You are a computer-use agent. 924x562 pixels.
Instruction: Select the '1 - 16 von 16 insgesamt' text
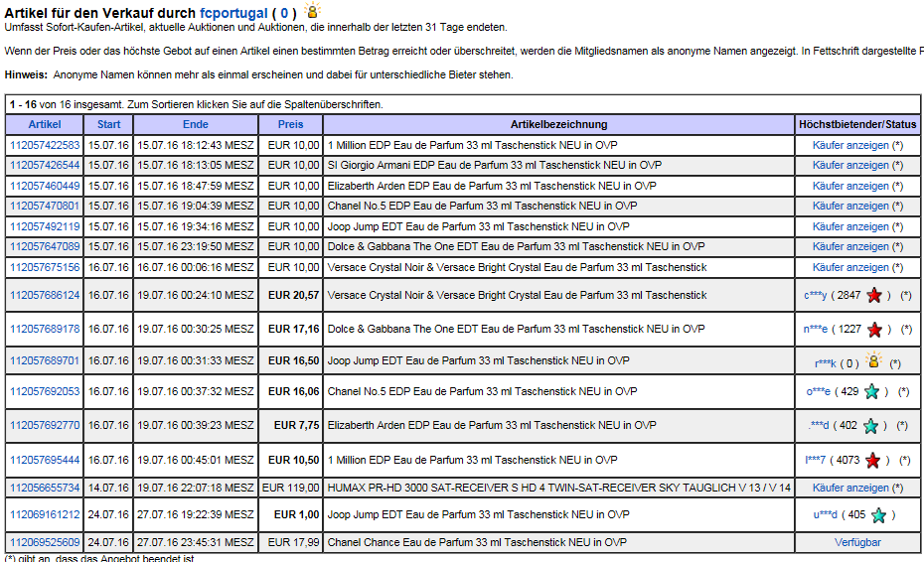pyautogui.click(x=68, y=104)
